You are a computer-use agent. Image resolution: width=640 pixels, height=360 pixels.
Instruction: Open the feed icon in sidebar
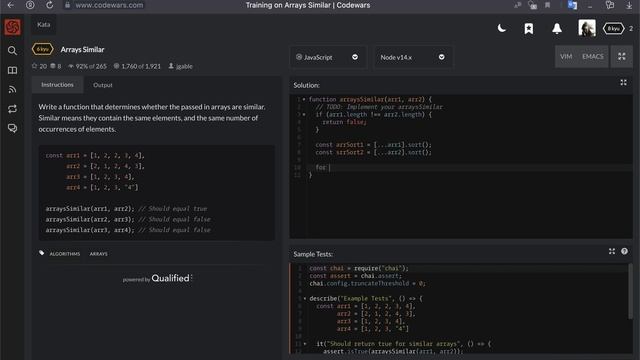click(12, 89)
